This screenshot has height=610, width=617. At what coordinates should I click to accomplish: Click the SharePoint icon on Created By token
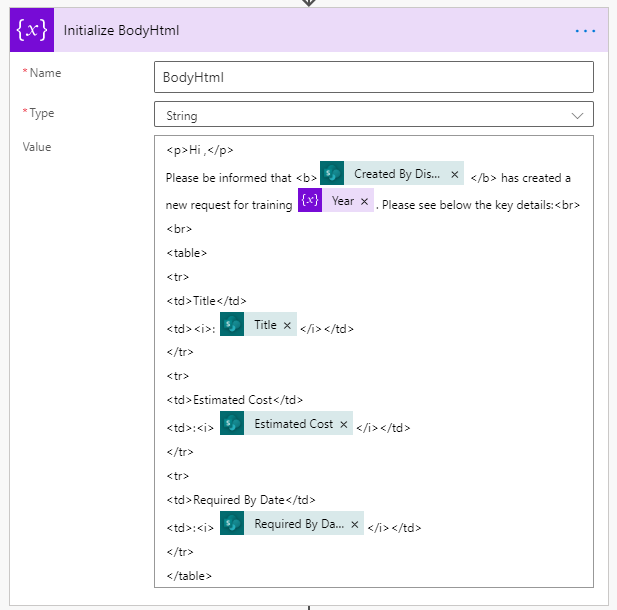(x=332, y=174)
